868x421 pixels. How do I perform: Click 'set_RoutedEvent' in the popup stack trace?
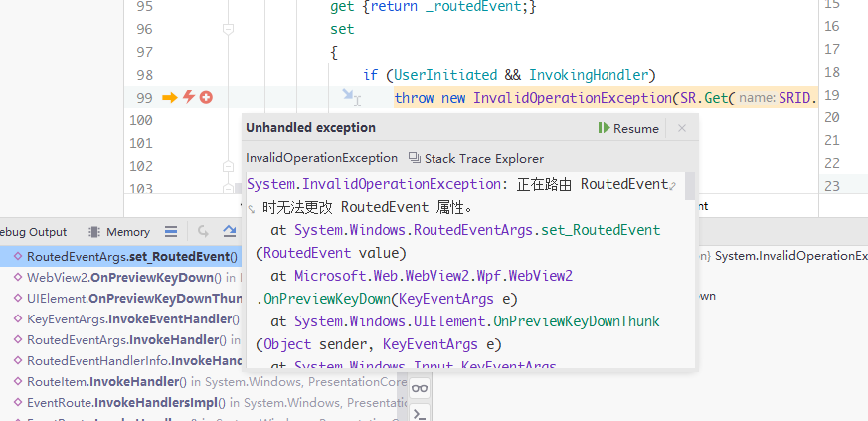pyautogui.click(x=601, y=230)
